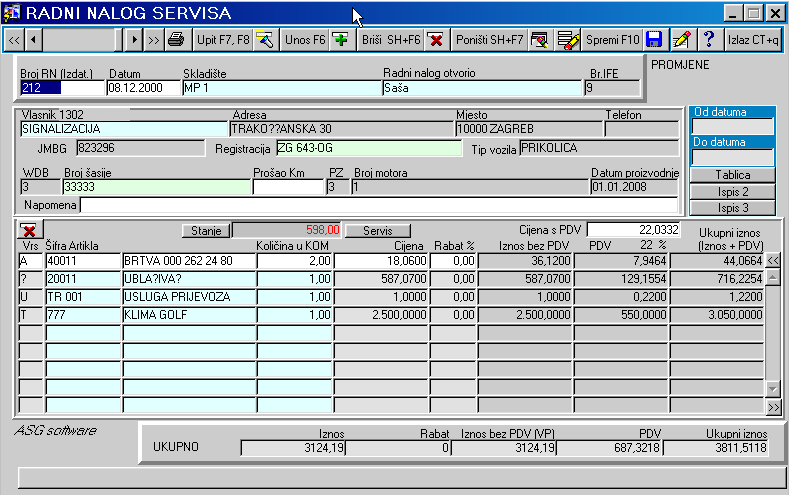Click total 716,2254 cell
789x495 pixels.
point(717,279)
